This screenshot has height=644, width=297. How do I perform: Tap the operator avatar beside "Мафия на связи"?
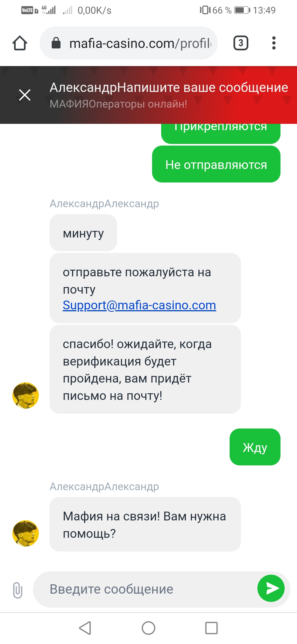tap(26, 533)
